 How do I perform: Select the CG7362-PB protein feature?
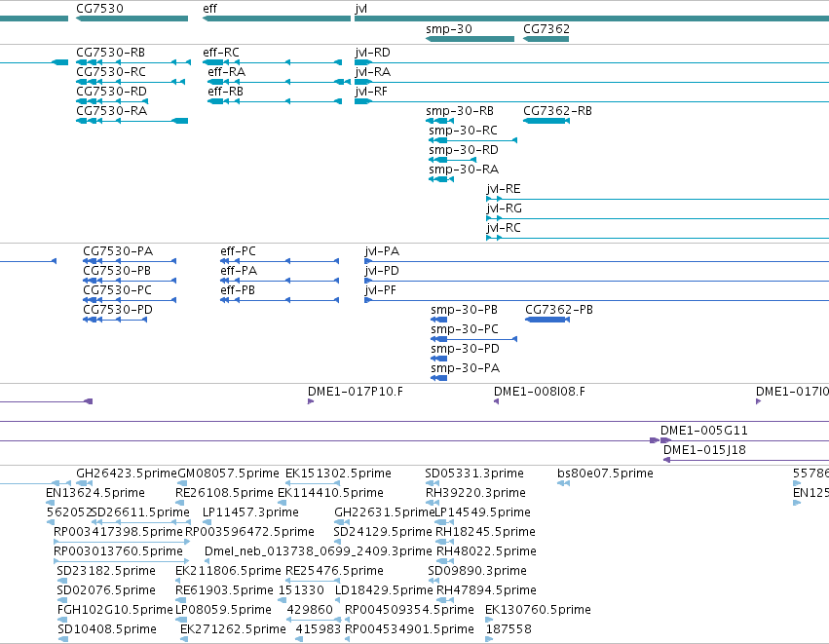pyautogui.click(x=547, y=320)
